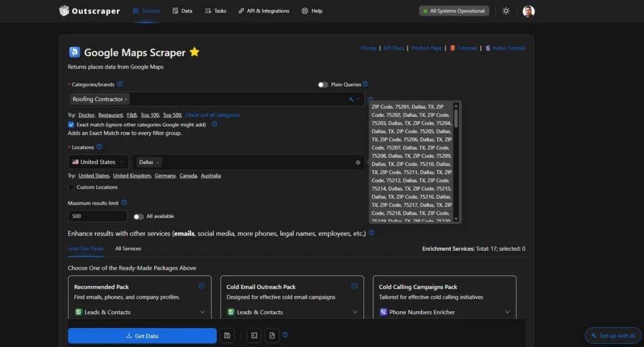The width and height of the screenshot is (644, 347).
Task: Click the terminal/code icon in bottom bar
Action: (254, 336)
